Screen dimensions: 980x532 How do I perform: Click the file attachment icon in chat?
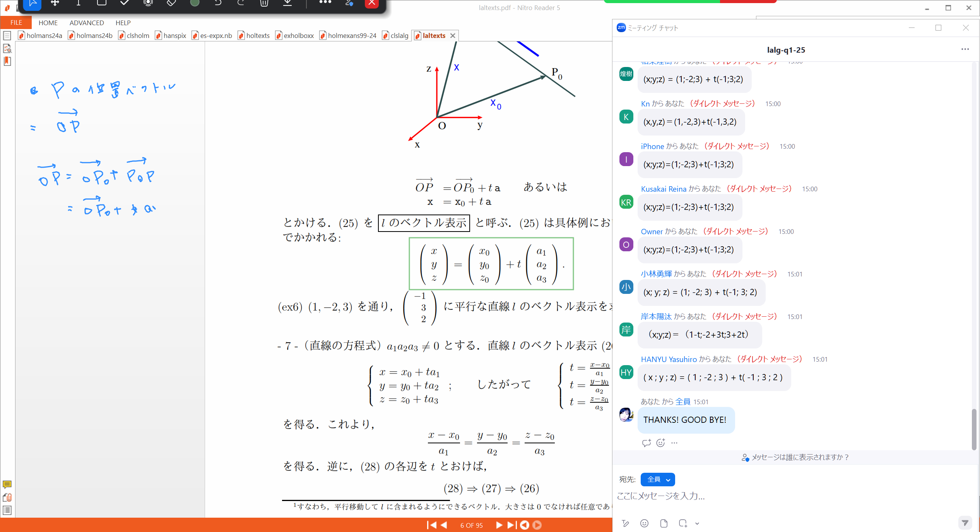[x=664, y=523]
